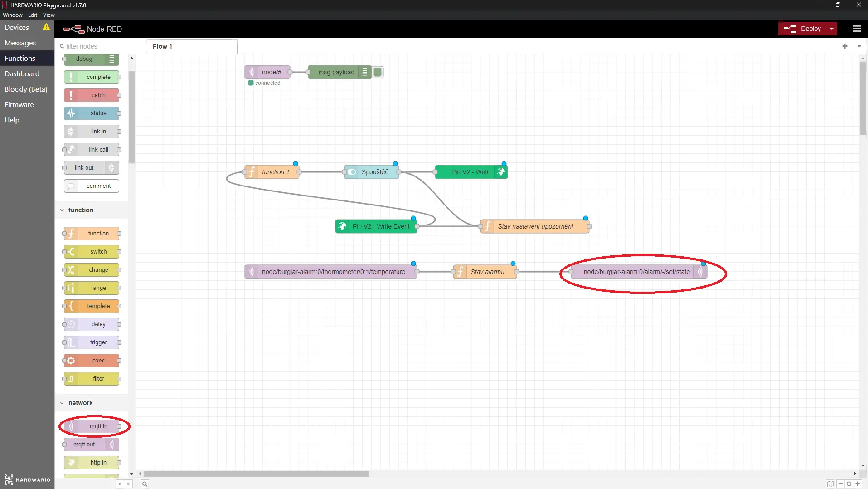Click the palette scroll down arrow
This screenshot has width=868, height=489.
[x=131, y=474]
